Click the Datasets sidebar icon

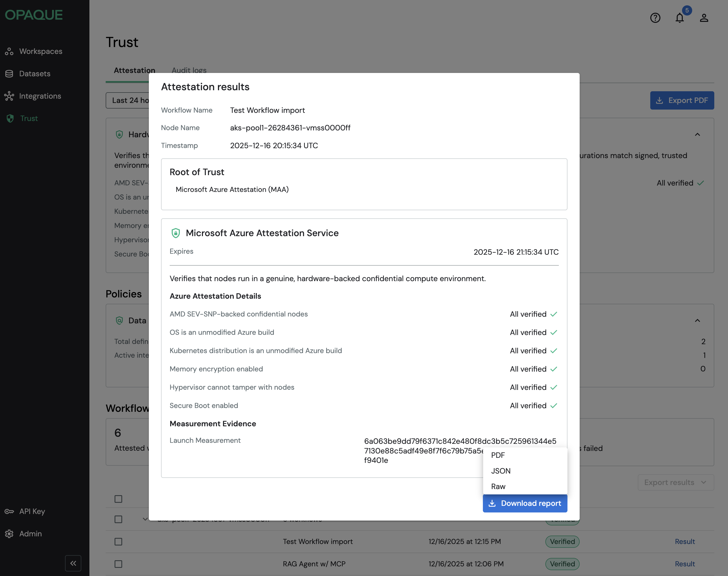point(9,73)
